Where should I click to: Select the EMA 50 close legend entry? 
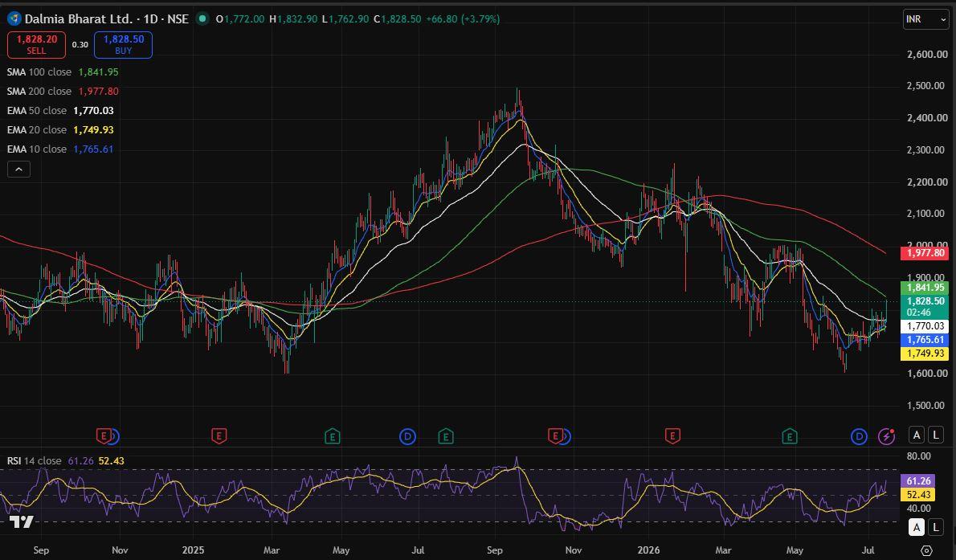click(60, 110)
